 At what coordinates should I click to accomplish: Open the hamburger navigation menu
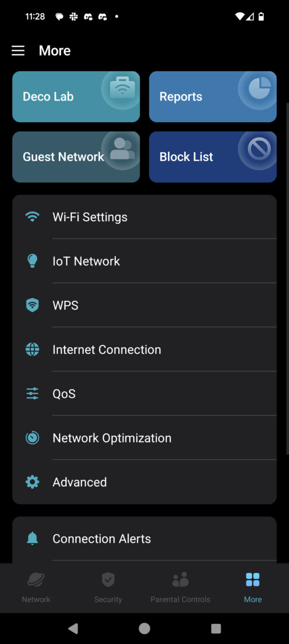tap(18, 51)
